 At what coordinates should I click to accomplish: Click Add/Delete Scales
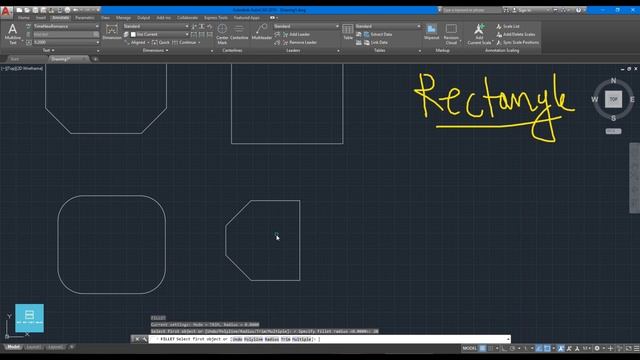tap(516, 34)
